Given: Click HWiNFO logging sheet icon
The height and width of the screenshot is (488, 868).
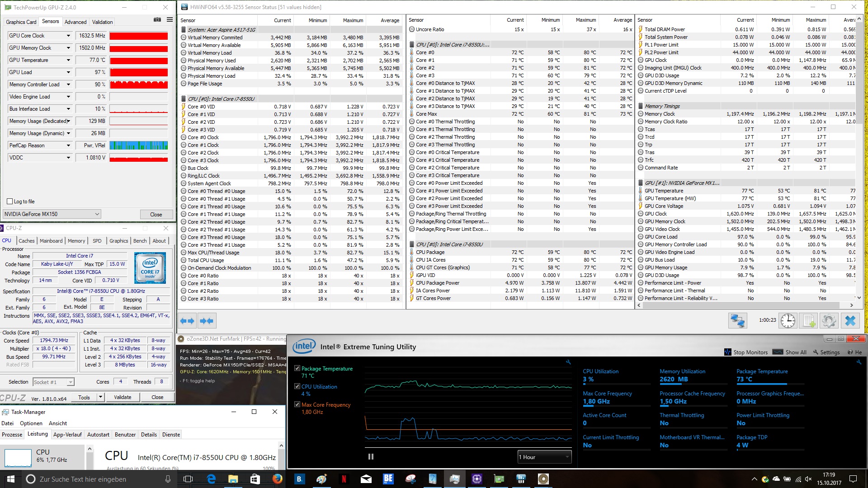Looking at the screenshot, I should point(808,321).
